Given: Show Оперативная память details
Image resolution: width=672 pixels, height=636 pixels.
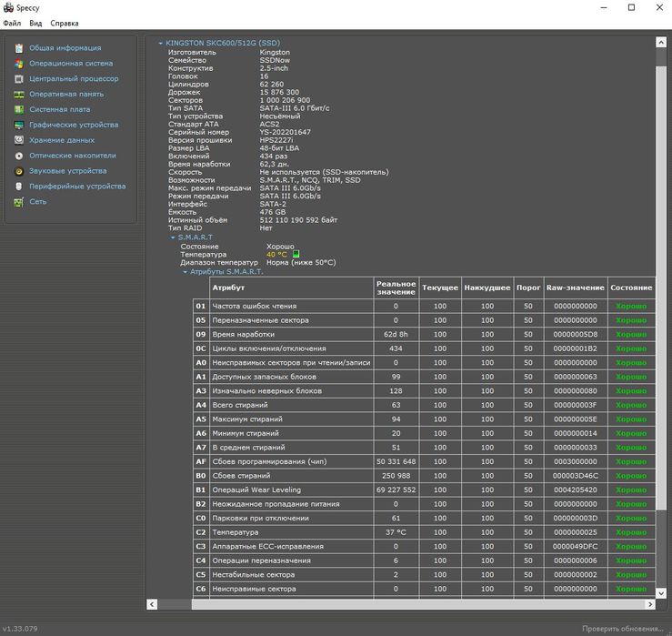Looking at the screenshot, I should [66, 95].
